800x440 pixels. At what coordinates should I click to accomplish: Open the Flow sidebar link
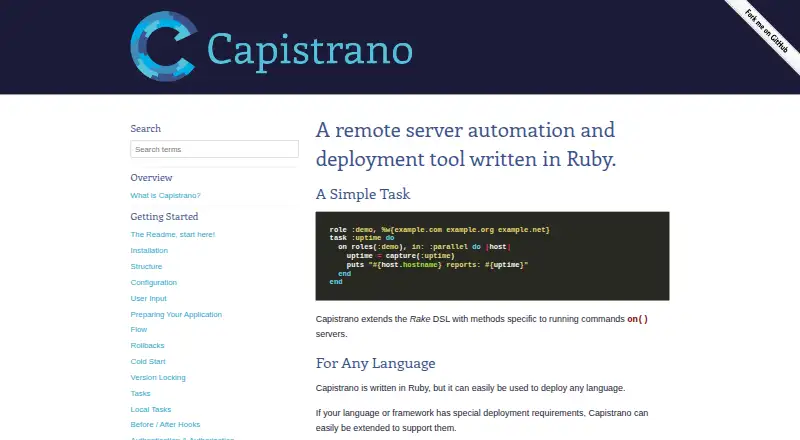click(x=139, y=330)
